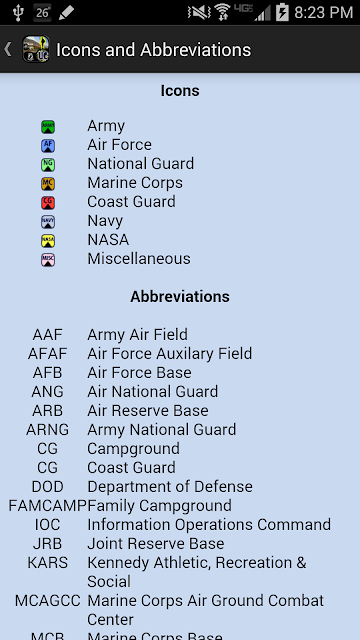
Task: Open the battery status icon
Action: [282, 12]
